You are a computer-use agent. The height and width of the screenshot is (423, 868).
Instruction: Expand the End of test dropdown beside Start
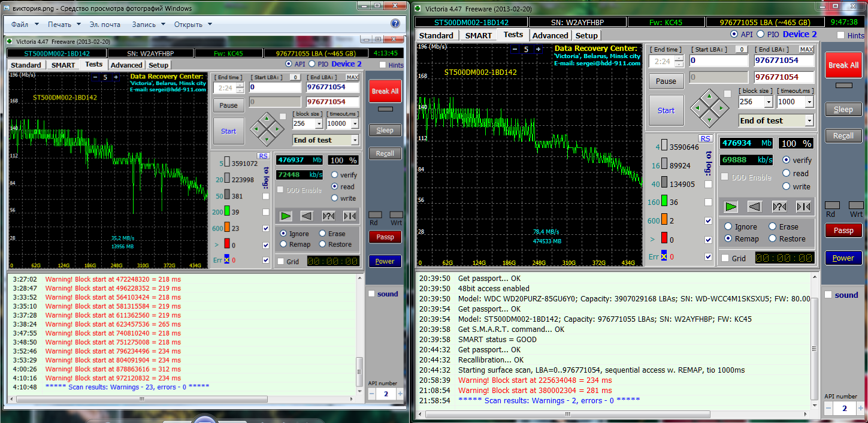click(x=809, y=121)
